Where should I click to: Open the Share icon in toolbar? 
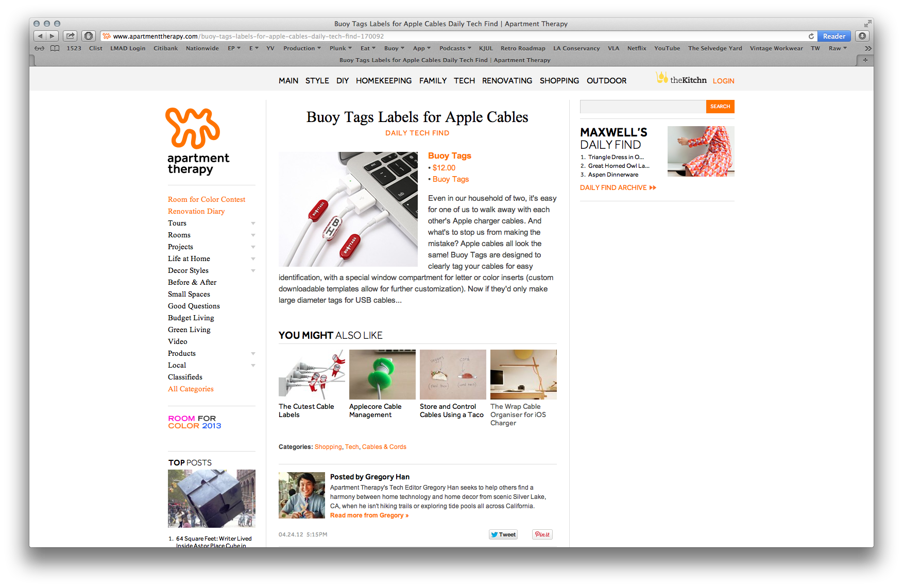coord(70,36)
